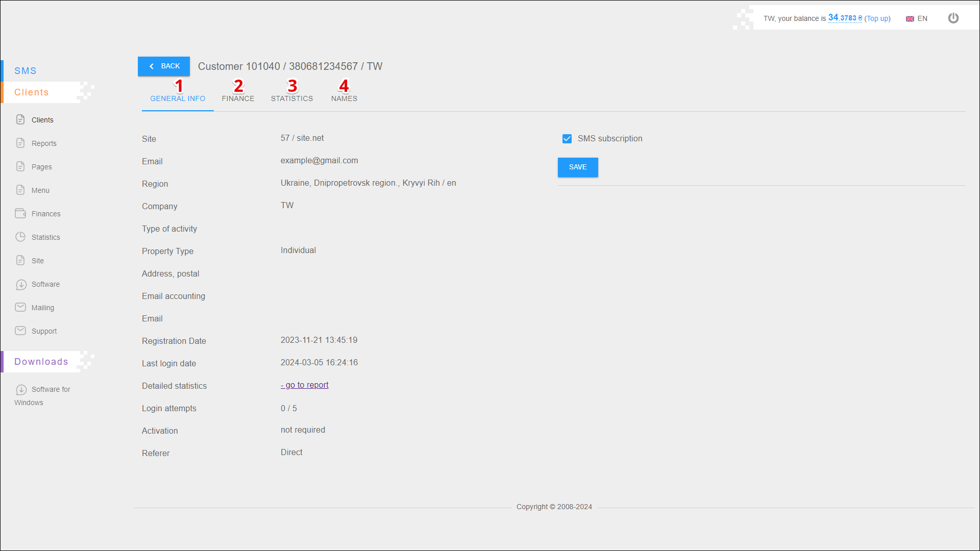This screenshot has height=551, width=980.
Task: Click the Finances wallet icon
Action: (x=20, y=213)
